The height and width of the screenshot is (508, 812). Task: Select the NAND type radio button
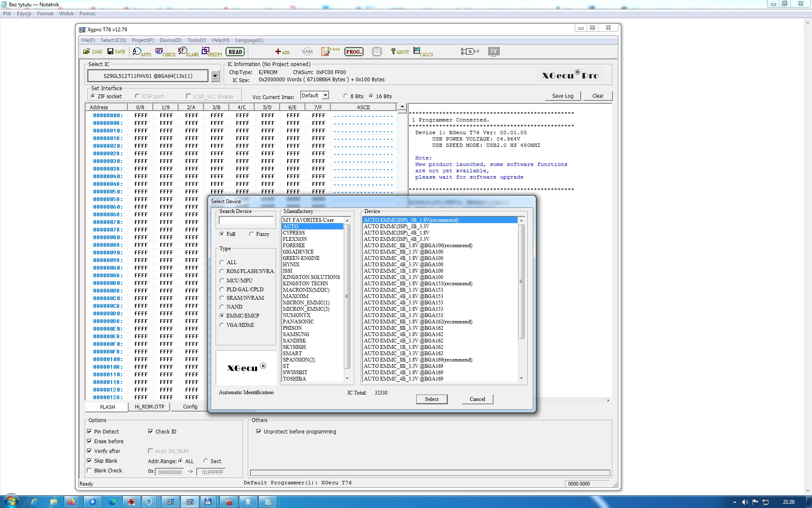[222, 307]
